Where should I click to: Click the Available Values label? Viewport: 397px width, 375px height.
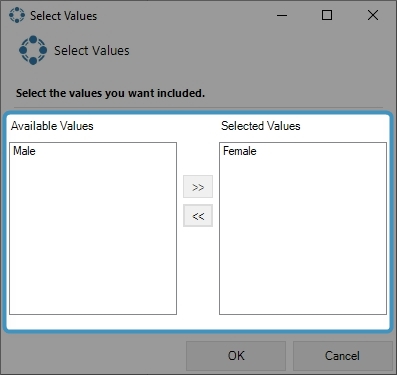tap(52, 126)
